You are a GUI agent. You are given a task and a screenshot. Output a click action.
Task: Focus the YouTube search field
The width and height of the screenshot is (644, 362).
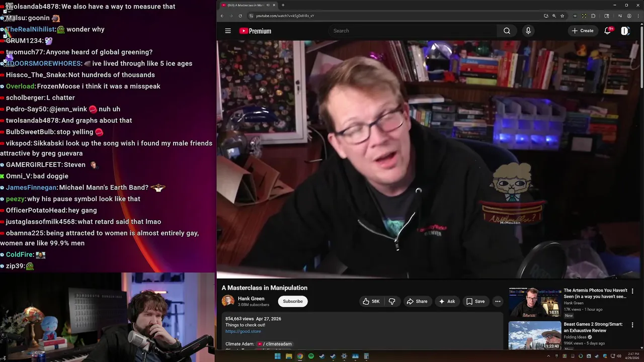[413, 31]
